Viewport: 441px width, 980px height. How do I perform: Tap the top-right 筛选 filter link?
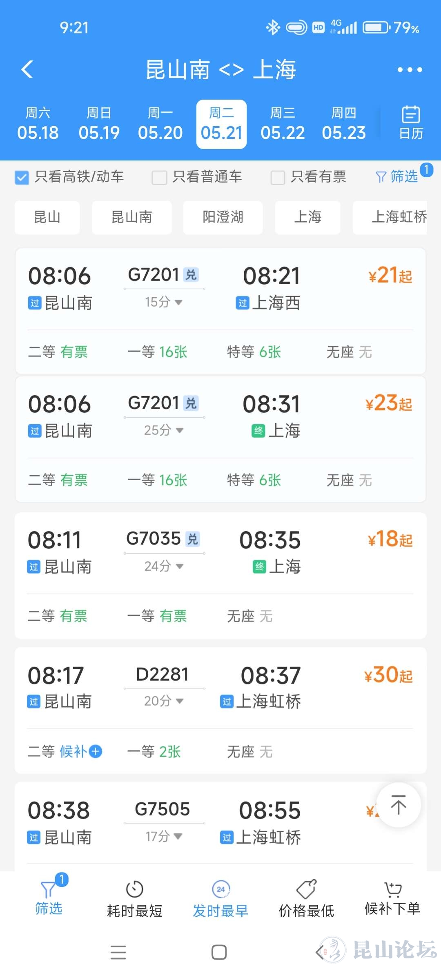click(x=398, y=176)
